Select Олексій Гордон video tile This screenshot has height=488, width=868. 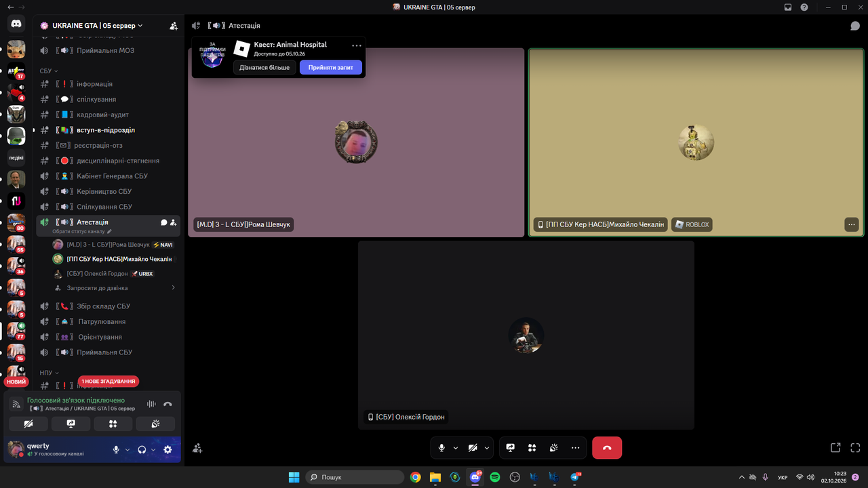coord(526,335)
